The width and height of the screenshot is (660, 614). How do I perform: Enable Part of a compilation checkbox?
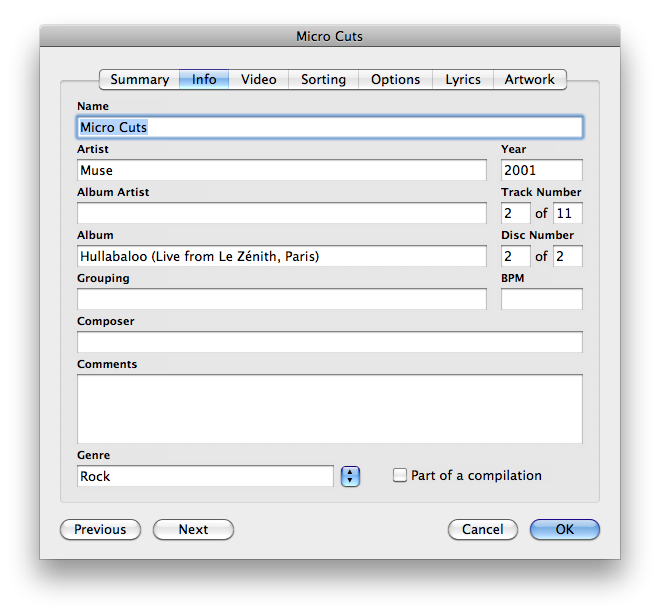tap(399, 475)
